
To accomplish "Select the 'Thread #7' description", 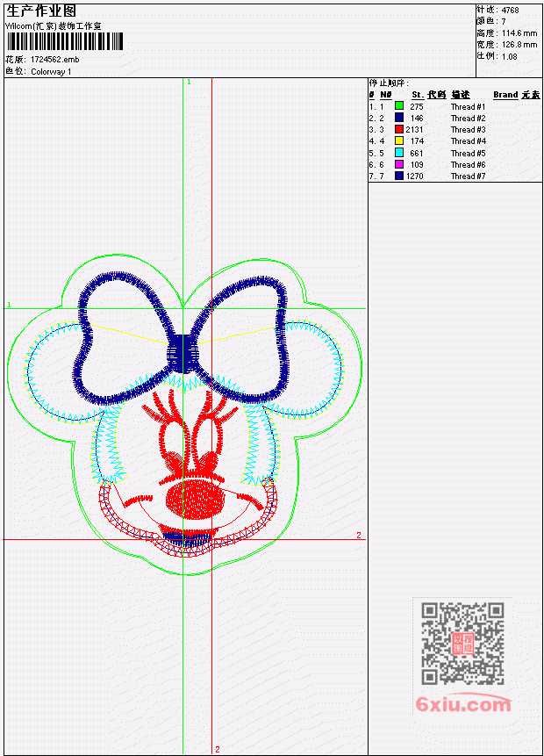I will click(468, 176).
